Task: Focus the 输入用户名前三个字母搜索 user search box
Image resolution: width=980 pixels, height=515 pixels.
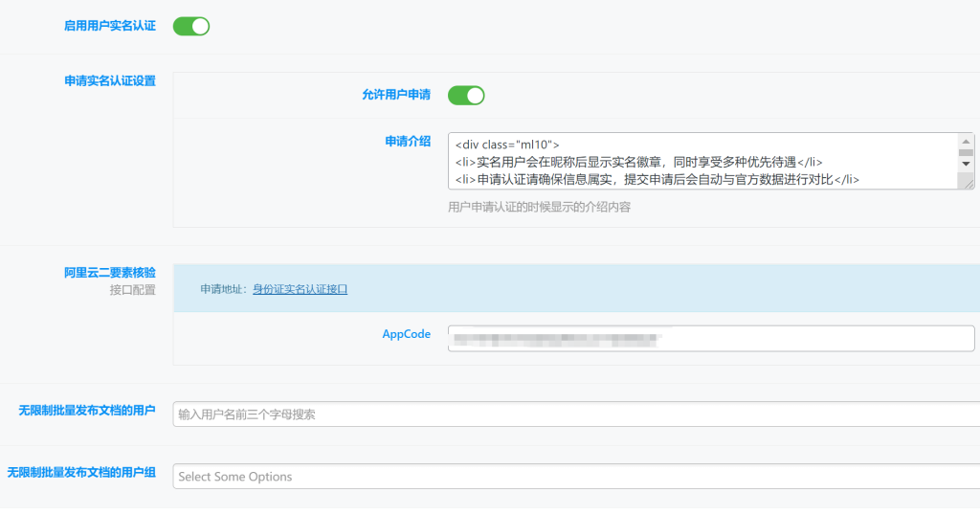Action: click(x=574, y=414)
